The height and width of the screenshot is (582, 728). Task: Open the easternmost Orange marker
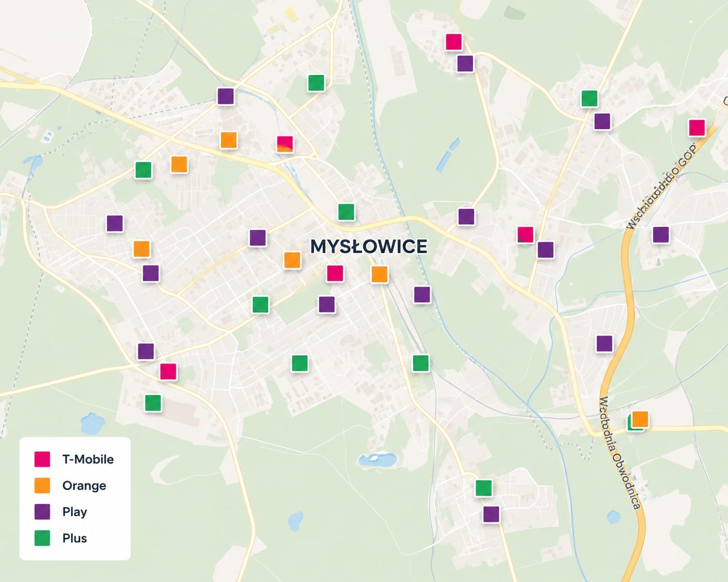click(x=640, y=419)
